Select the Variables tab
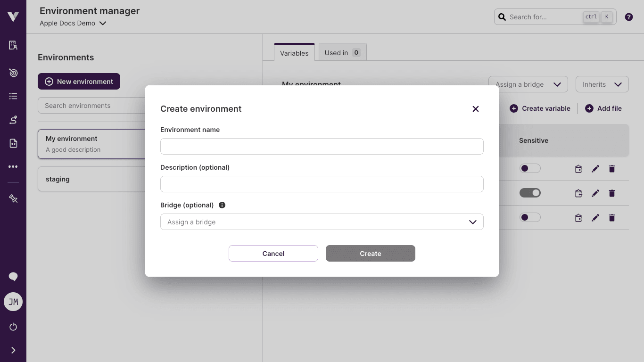Viewport: 644px width, 362px height. point(294,53)
